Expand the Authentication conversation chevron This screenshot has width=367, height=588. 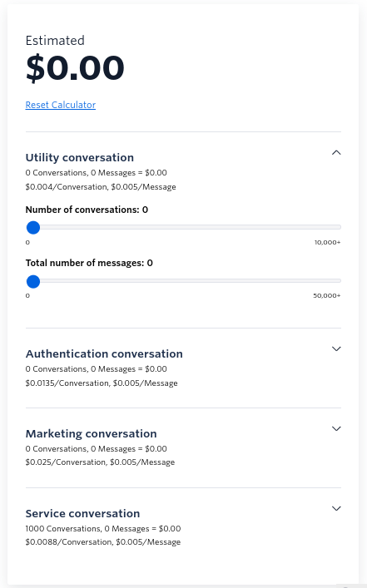pyautogui.click(x=336, y=348)
